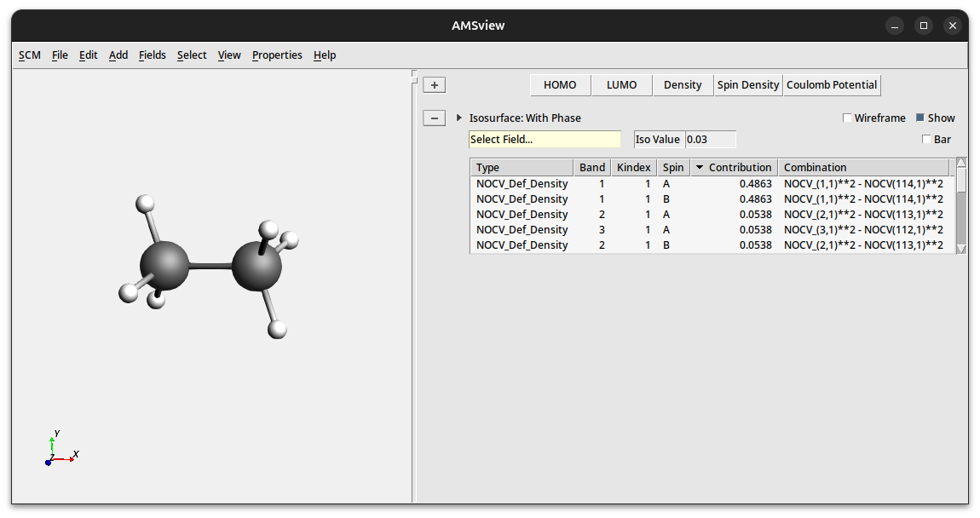The width and height of the screenshot is (980, 518).
Task: Enable the Bar checkbox
Action: tap(926, 140)
